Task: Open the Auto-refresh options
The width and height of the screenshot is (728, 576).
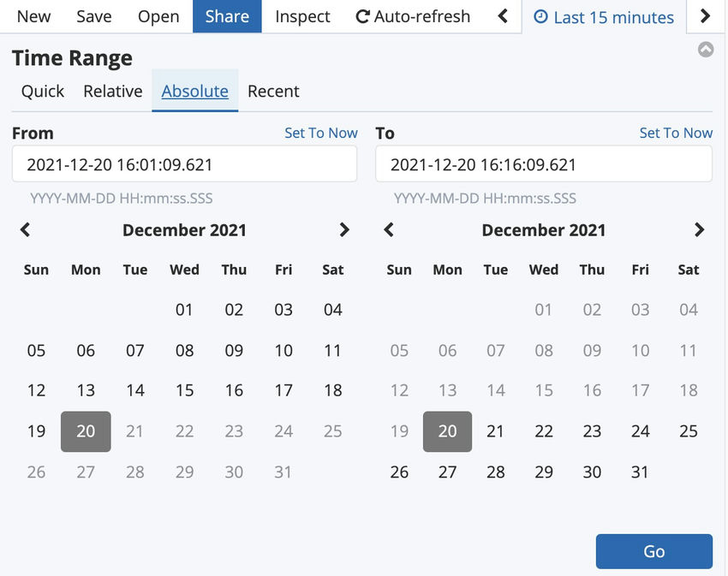Action: pos(413,16)
